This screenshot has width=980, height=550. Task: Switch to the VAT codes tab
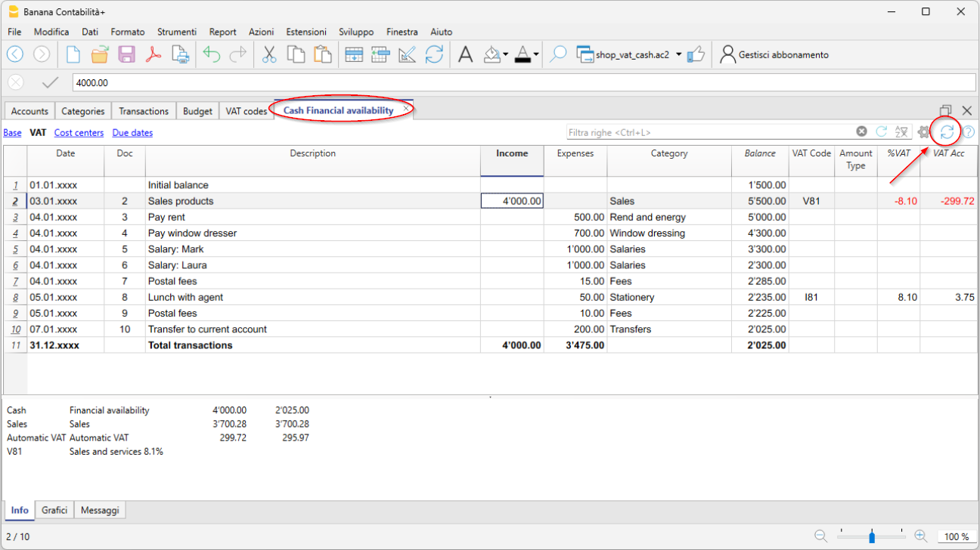246,111
